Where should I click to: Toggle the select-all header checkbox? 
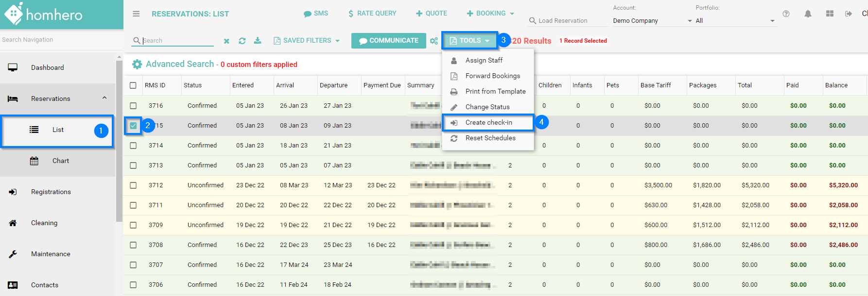(133, 85)
